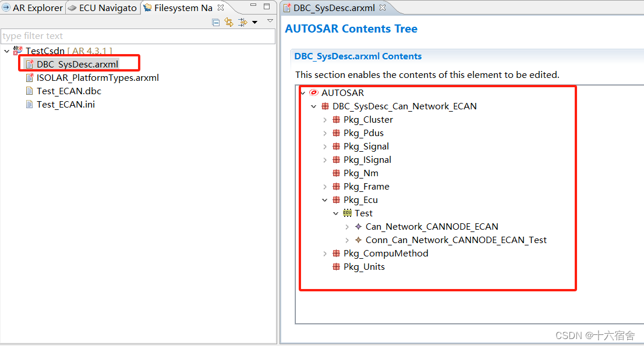
Task: Expand the Pkg_CompuMethod node
Action: tap(325, 254)
